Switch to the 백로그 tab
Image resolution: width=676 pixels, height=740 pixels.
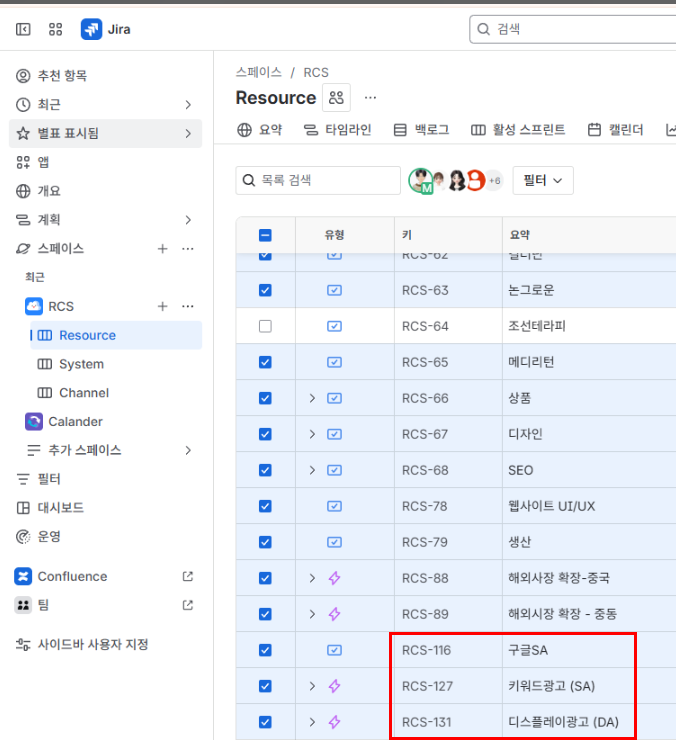click(x=421, y=129)
